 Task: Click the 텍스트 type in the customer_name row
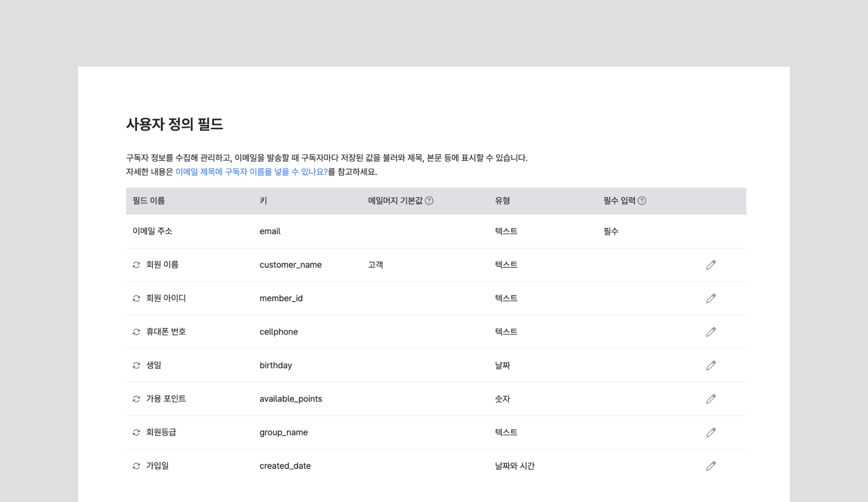[x=506, y=265]
